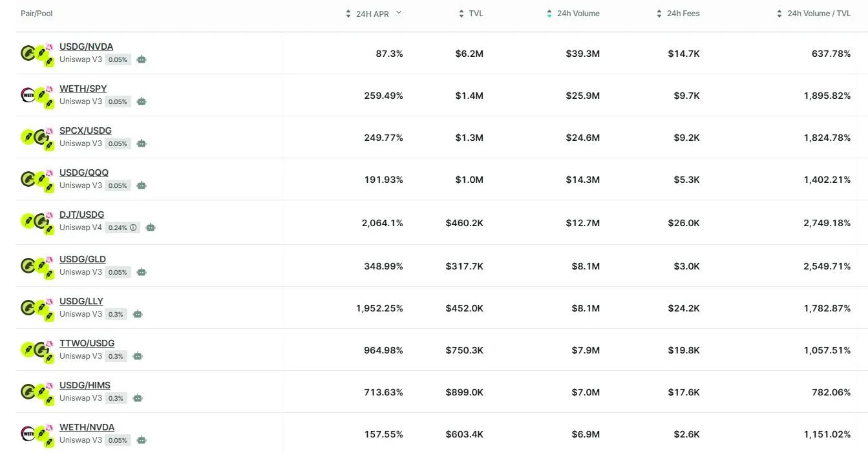Click the robot icon in SPCX/USDG row
The width and height of the screenshot is (868, 453).
point(142,143)
